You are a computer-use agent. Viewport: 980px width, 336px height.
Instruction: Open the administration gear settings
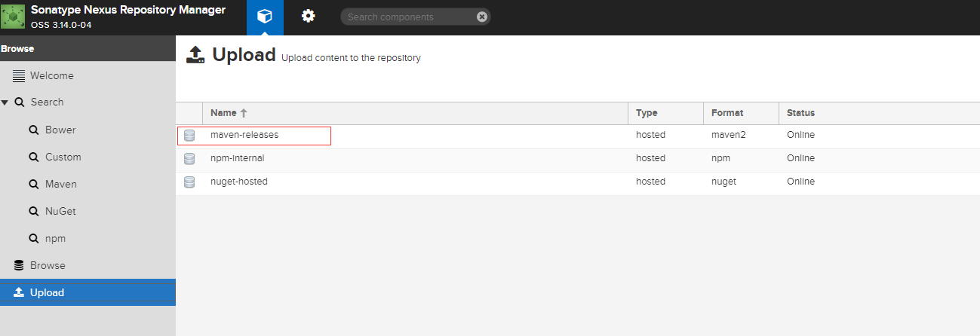click(308, 17)
